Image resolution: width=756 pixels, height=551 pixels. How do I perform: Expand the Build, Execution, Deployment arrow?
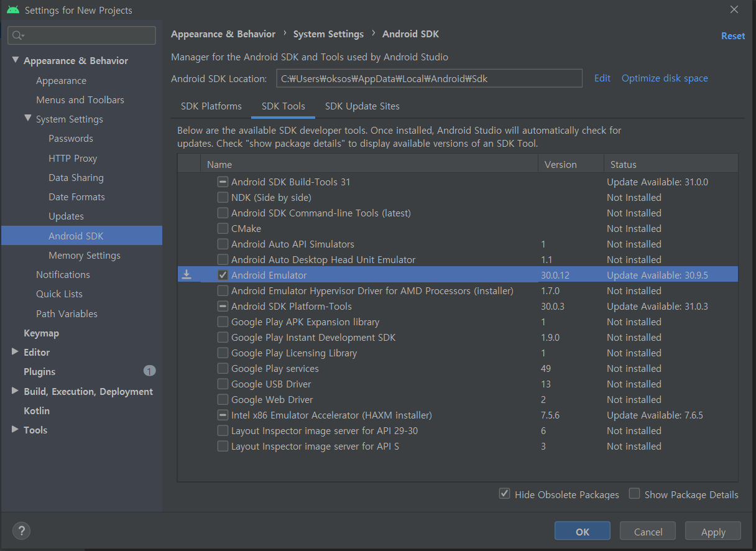15,391
